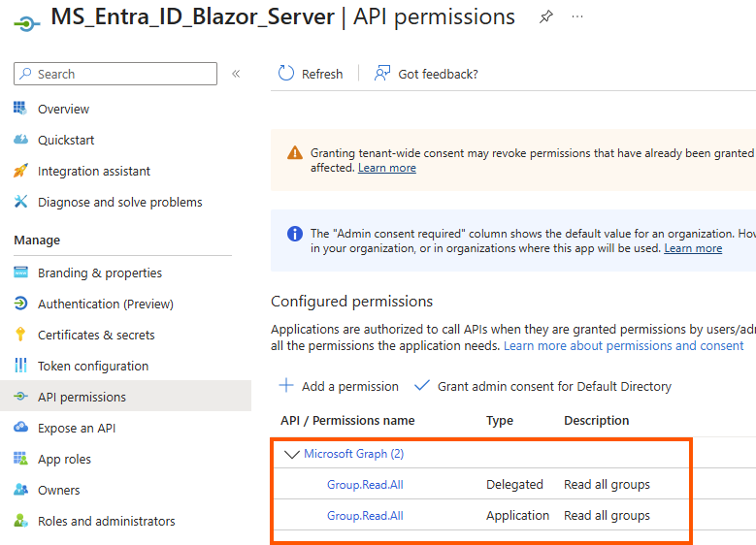
Task: Click the Diagnose and solve problems wrench icon
Action: pyautogui.click(x=20, y=202)
